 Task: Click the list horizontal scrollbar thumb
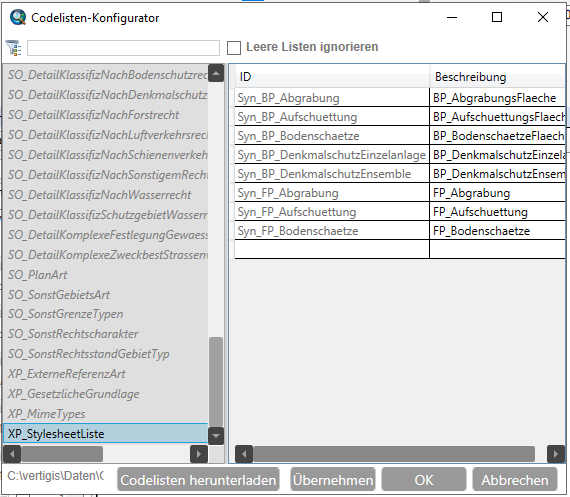pyautogui.click(x=62, y=454)
